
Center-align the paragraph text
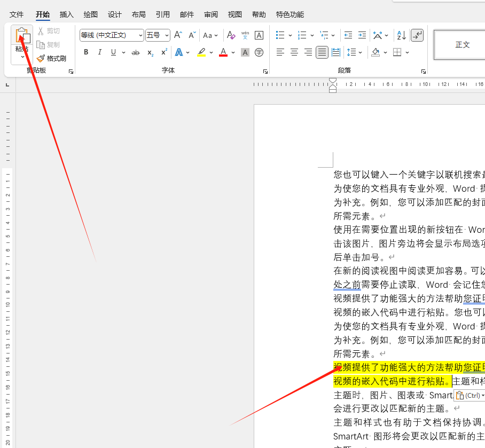(294, 52)
